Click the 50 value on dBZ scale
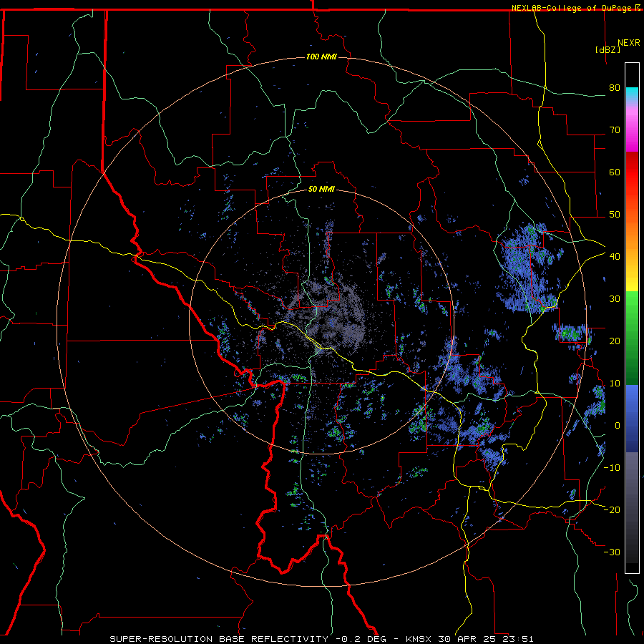644x644 pixels. pyautogui.click(x=615, y=215)
